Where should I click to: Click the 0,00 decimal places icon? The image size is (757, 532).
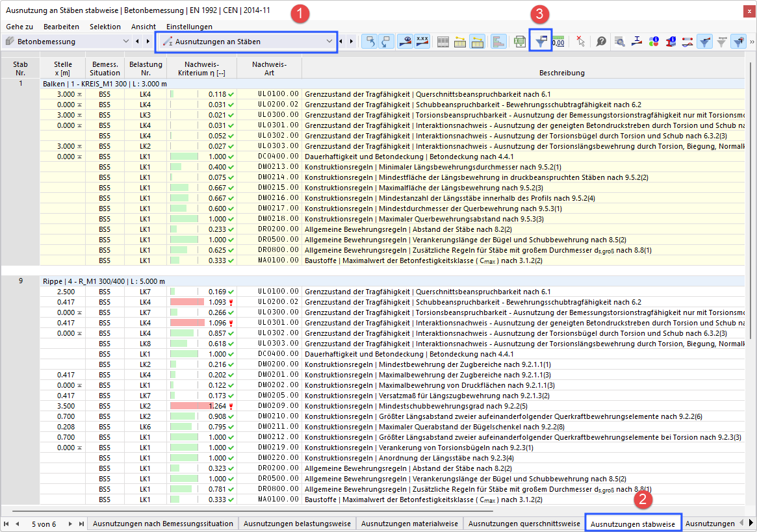pyautogui.click(x=559, y=42)
